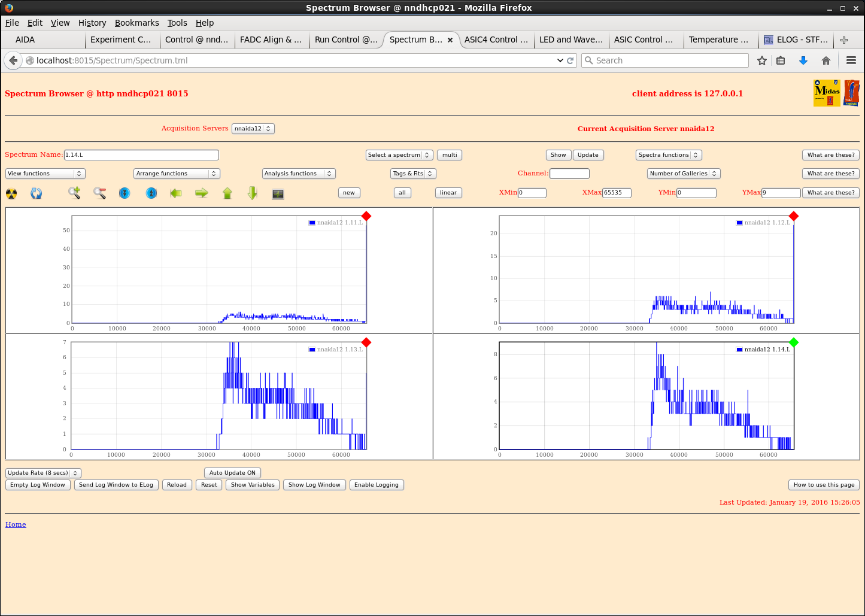
Task: Click the multi button
Action: point(450,155)
